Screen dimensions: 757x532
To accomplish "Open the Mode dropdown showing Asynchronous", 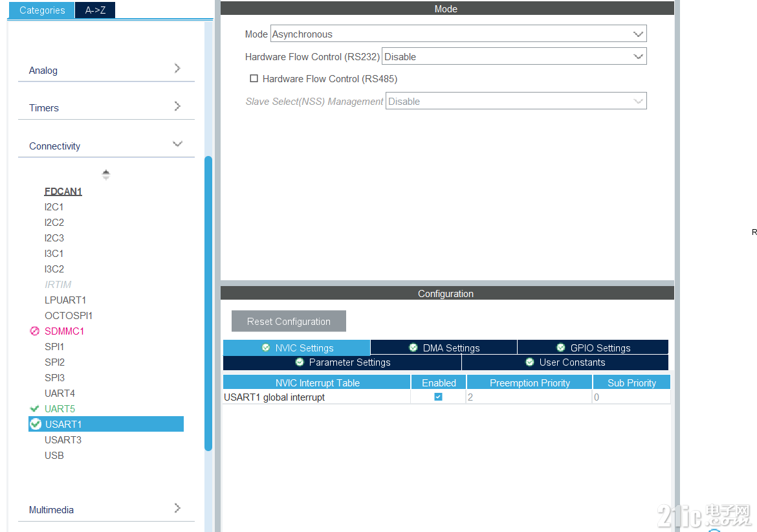I will tap(458, 34).
